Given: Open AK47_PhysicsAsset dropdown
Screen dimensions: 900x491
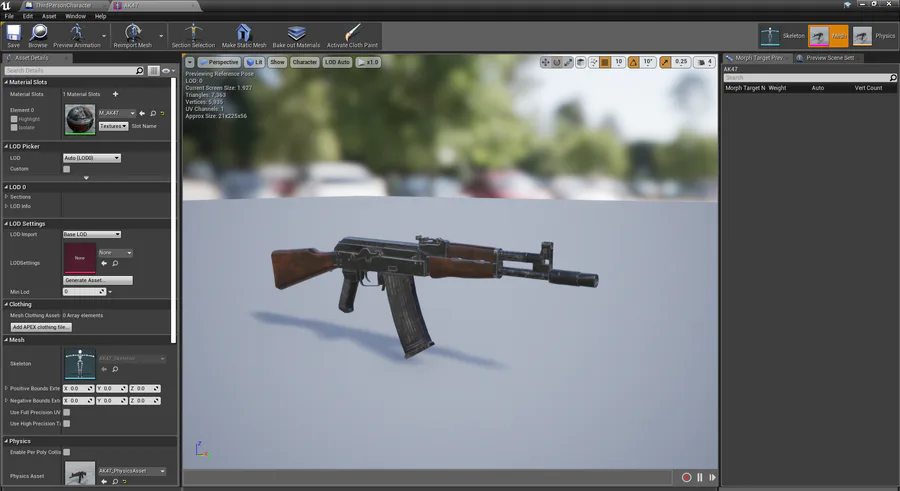Looking at the screenshot, I should click(131, 471).
